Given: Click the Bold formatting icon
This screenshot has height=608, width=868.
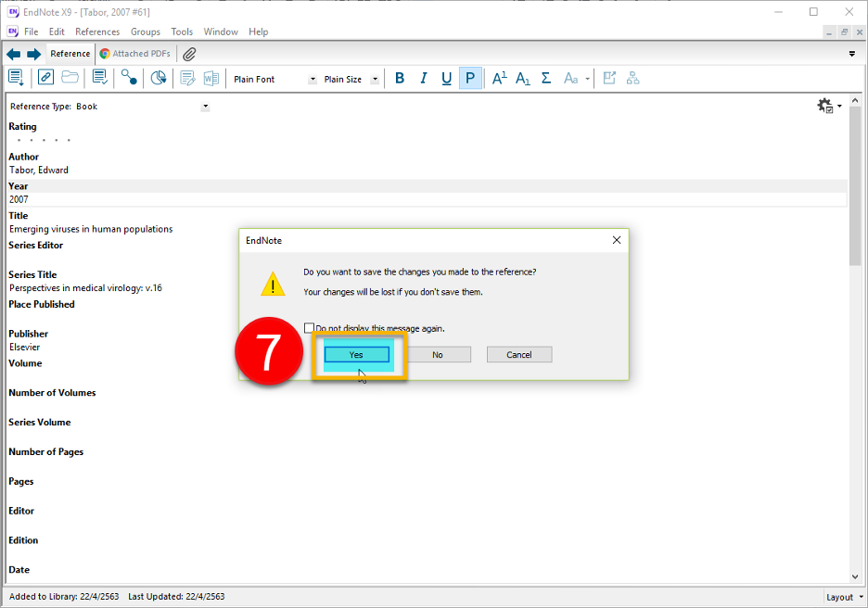Looking at the screenshot, I should point(400,79).
